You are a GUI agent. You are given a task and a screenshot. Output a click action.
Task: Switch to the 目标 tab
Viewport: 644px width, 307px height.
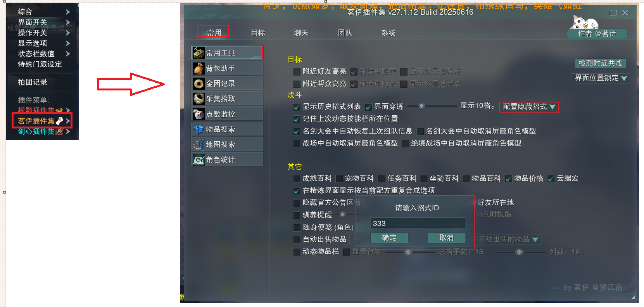coord(258,33)
